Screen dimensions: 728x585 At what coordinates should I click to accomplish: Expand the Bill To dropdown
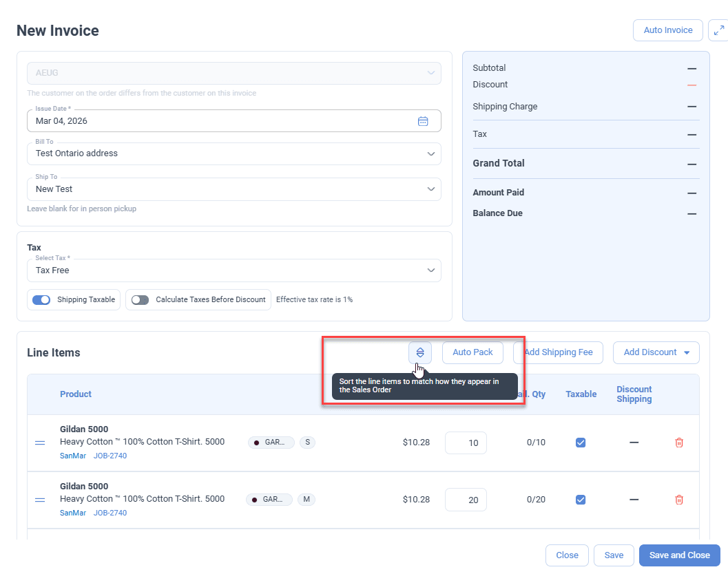(431, 153)
